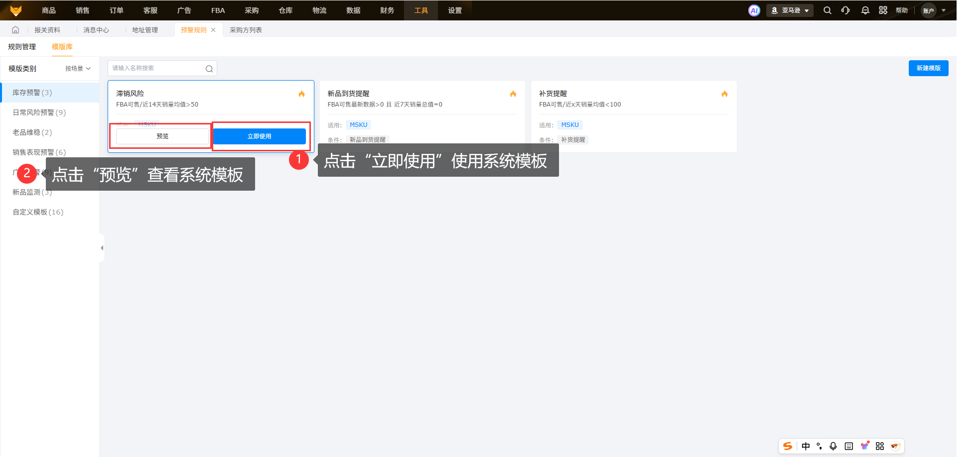The height and width of the screenshot is (457, 980).
Task: Switch to the 采购方列表 tab
Action: click(x=246, y=30)
